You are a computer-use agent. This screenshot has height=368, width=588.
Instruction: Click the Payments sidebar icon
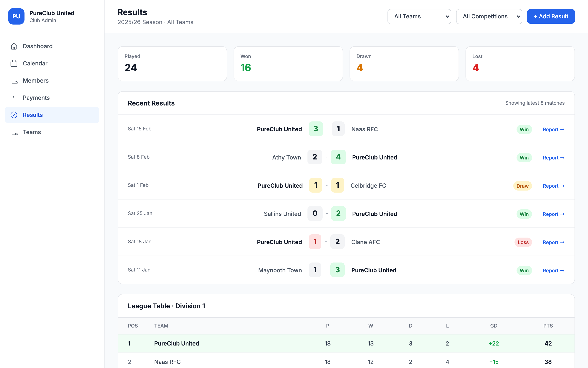(13, 97)
